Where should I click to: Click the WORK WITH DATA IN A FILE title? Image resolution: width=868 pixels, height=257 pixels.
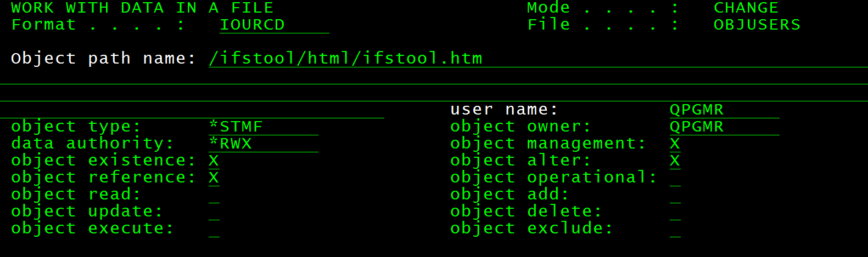coord(142,8)
